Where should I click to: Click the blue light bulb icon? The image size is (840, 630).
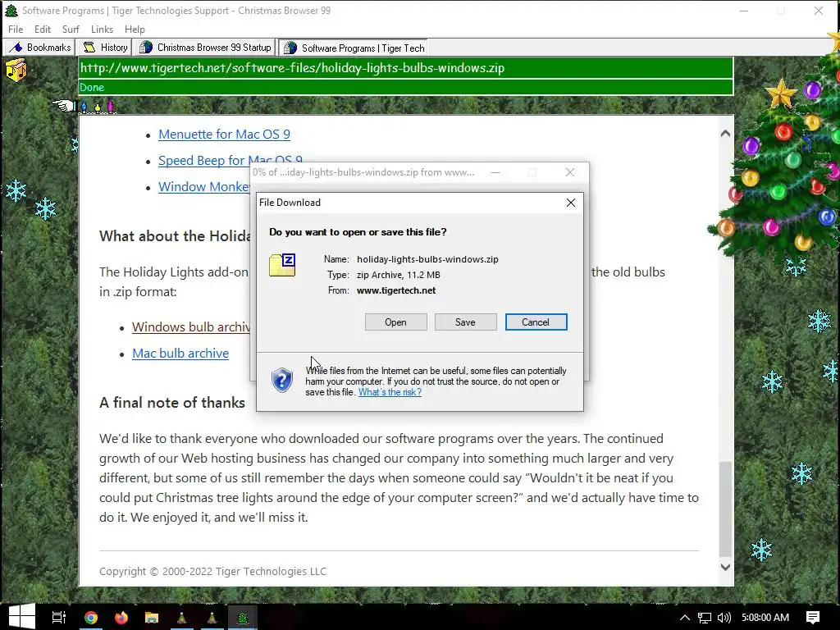(x=84, y=107)
